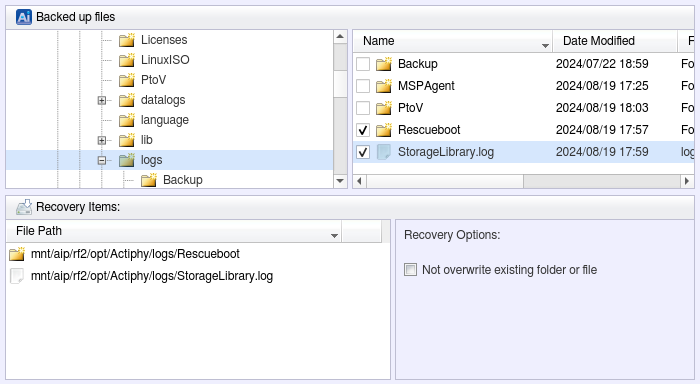Select the logs tree item label
Viewport: 700px width, 384px height.
151,160
